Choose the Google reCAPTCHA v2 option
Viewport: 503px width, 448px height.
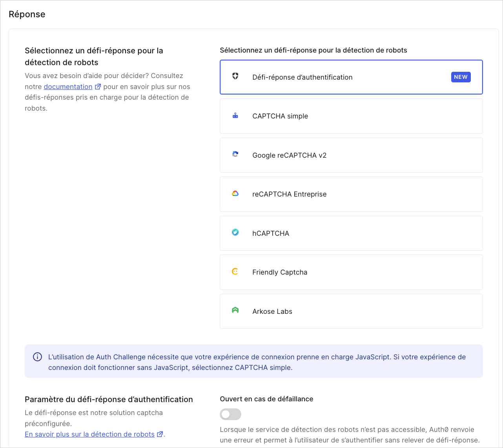tap(351, 155)
